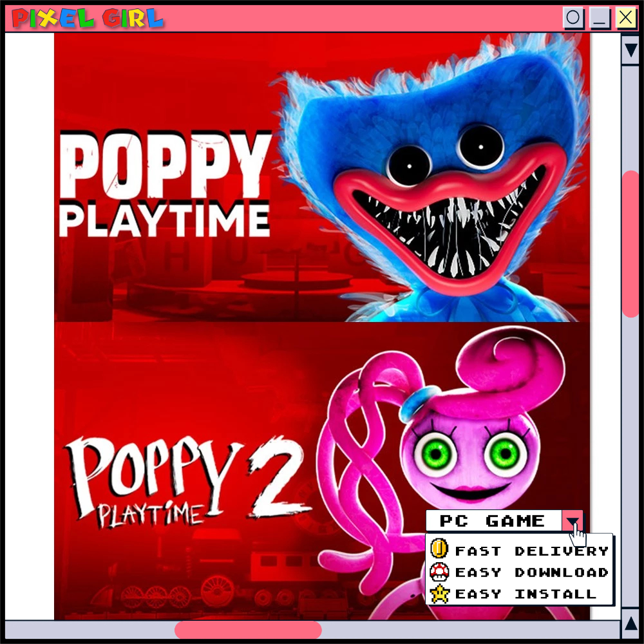Click the circle button in title bar
The height and width of the screenshot is (644, 644).
tap(574, 17)
